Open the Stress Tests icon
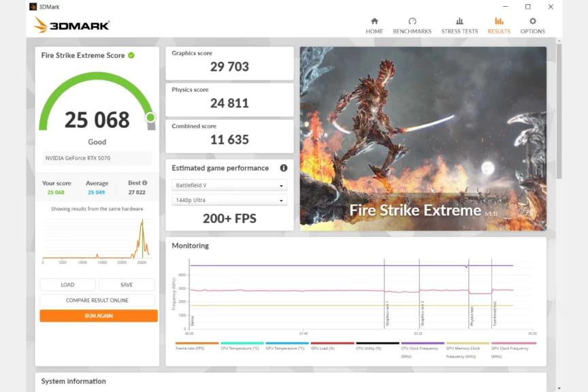This screenshot has height=392, width=588. tap(459, 22)
